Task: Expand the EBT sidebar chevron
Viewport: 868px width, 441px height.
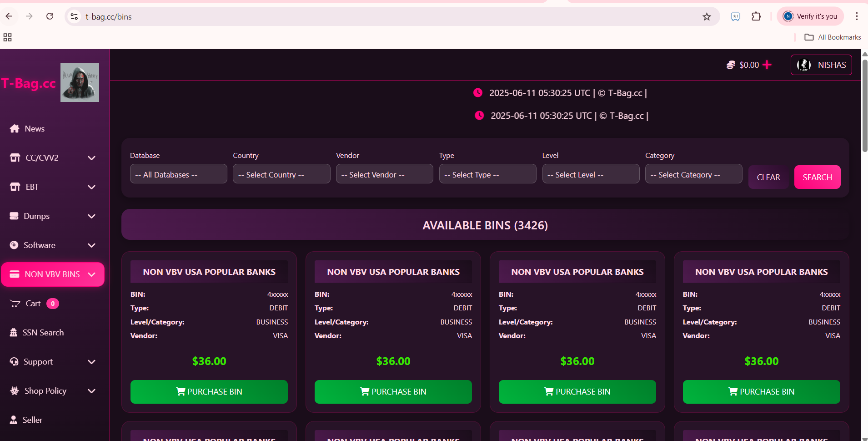Action: pyautogui.click(x=91, y=187)
